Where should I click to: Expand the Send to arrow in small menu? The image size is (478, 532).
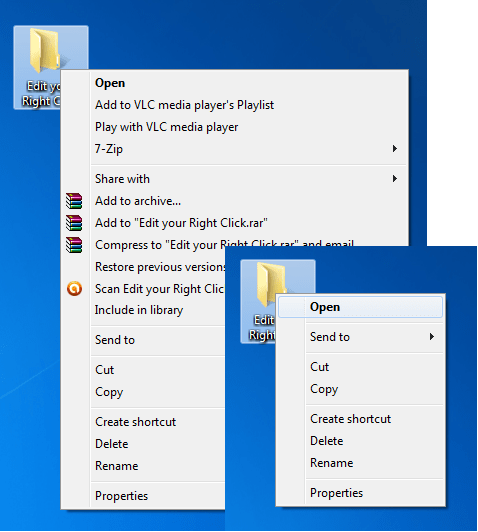coord(432,337)
